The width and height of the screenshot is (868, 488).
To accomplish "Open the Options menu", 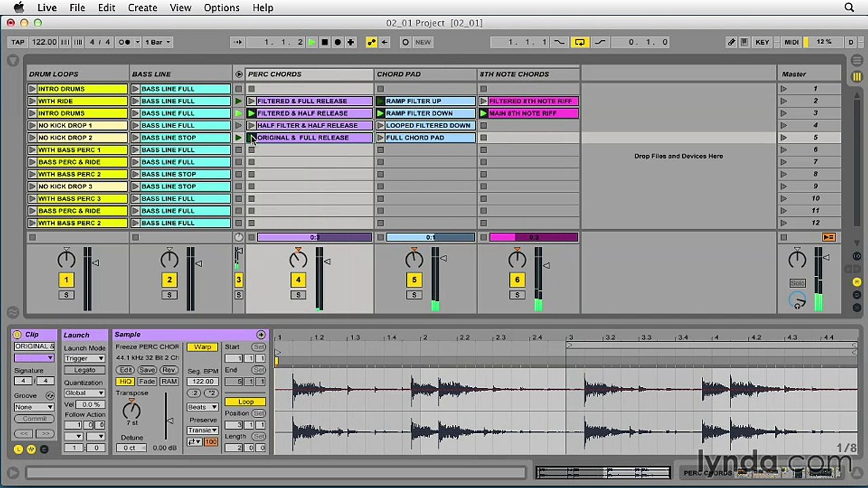I will 221,7.
